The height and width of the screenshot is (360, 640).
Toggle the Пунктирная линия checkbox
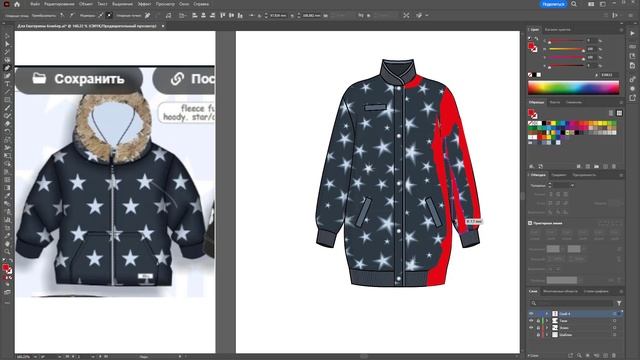[x=530, y=223]
